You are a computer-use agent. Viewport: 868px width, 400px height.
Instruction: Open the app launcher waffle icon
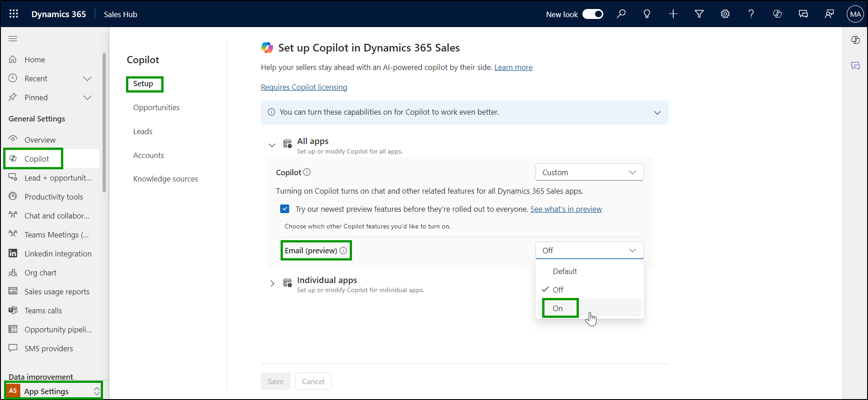(x=14, y=14)
